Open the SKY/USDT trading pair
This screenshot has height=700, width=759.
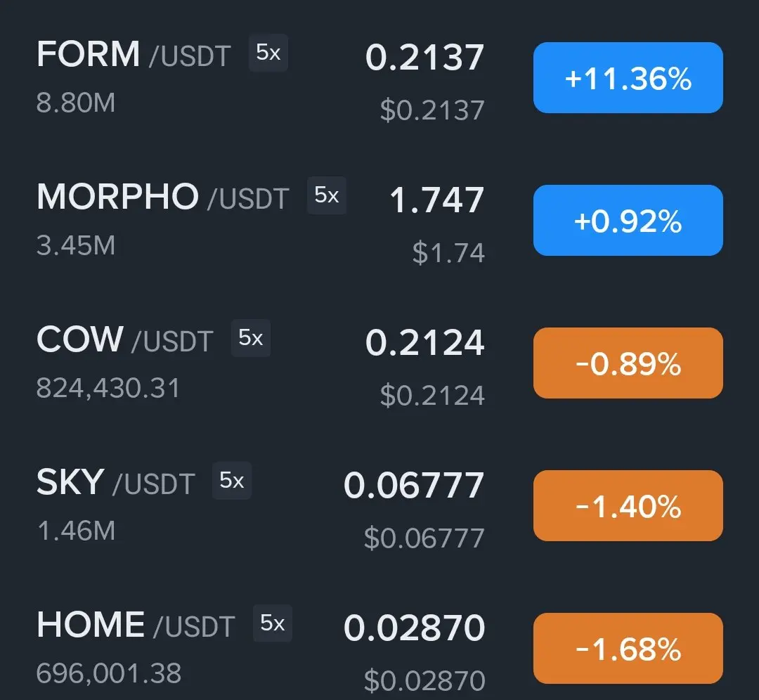tap(116, 481)
